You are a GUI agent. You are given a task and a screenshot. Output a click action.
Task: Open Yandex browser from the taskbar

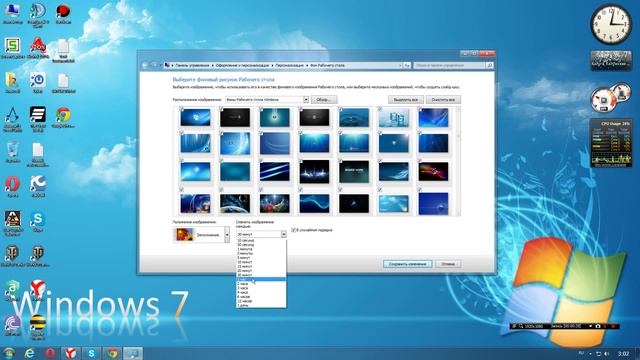point(71,353)
